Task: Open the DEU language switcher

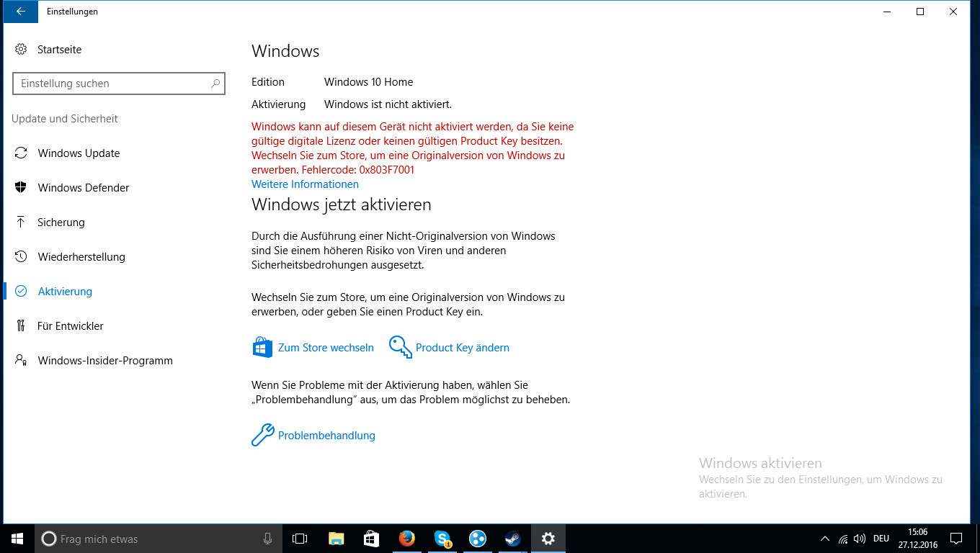Action: tap(881, 538)
